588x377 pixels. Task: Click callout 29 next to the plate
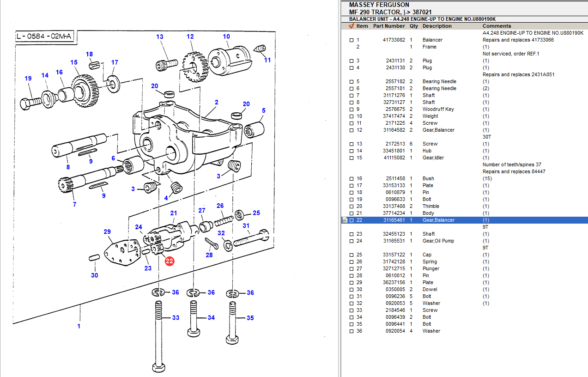107,231
